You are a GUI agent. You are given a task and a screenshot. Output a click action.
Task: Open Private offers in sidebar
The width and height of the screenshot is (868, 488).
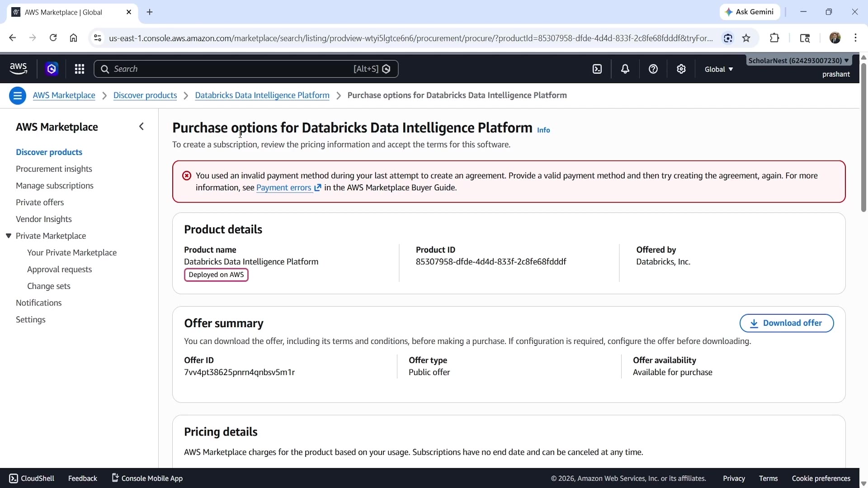pyautogui.click(x=40, y=202)
